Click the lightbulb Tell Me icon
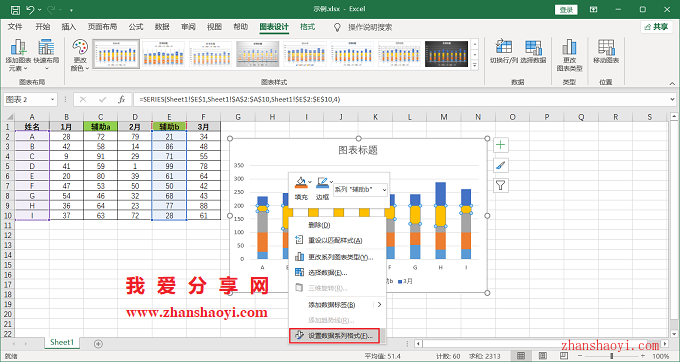The height and width of the screenshot is (362, 680). (x=337, y=27)
